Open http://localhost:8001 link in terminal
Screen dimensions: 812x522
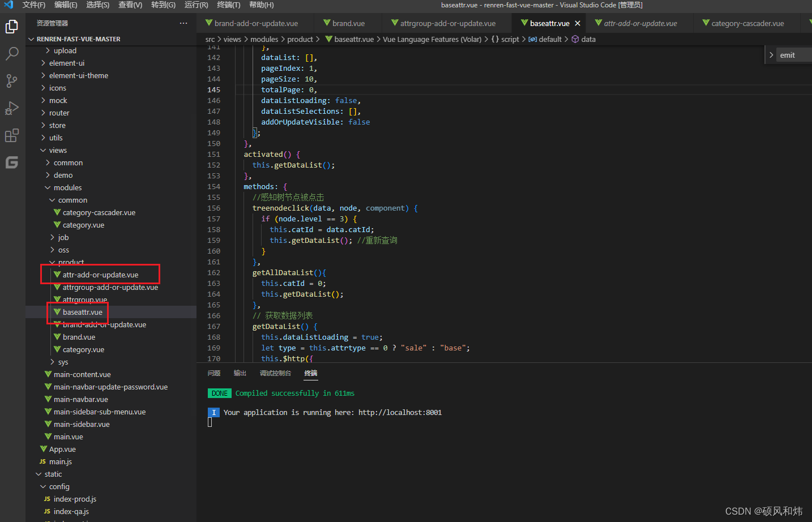tap(400, 412)
